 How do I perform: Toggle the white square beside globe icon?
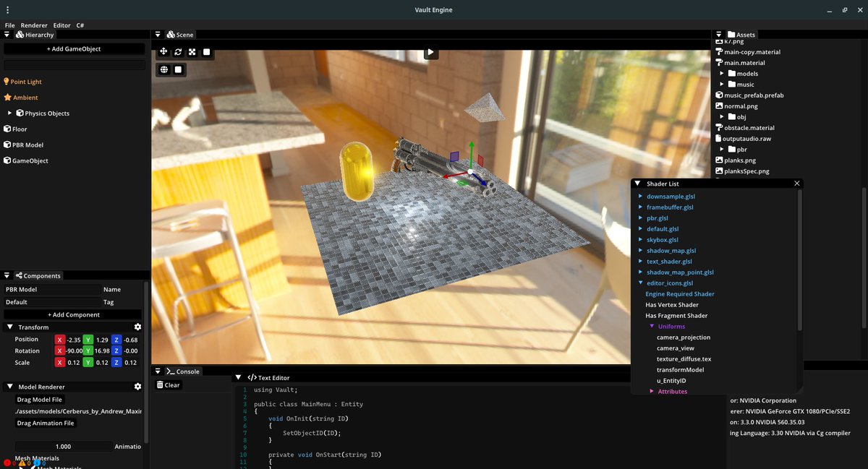click(x=179, y=69)
